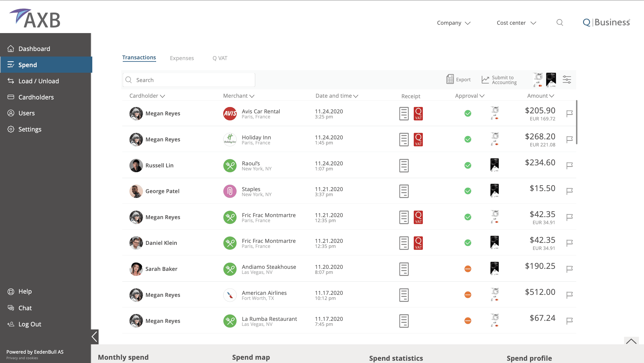Switch to the Expenses tab
The image size is (644, 363).
tap(182, 58)
